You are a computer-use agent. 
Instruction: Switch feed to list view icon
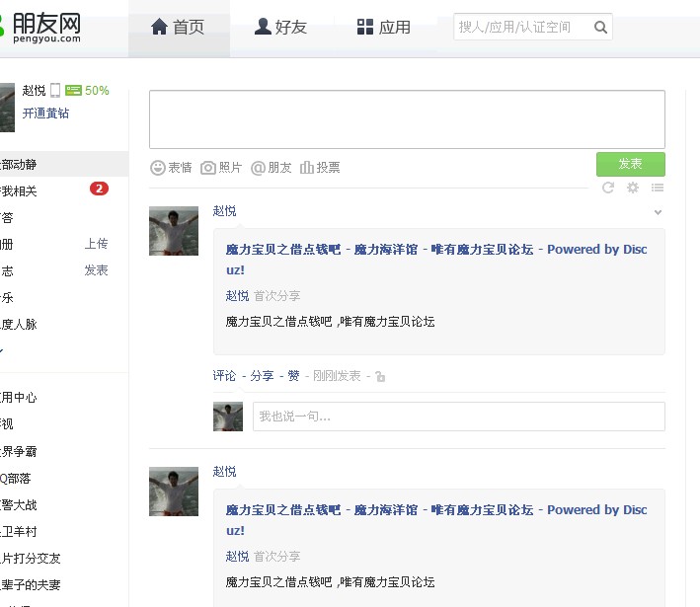click(x=658, y=188)
